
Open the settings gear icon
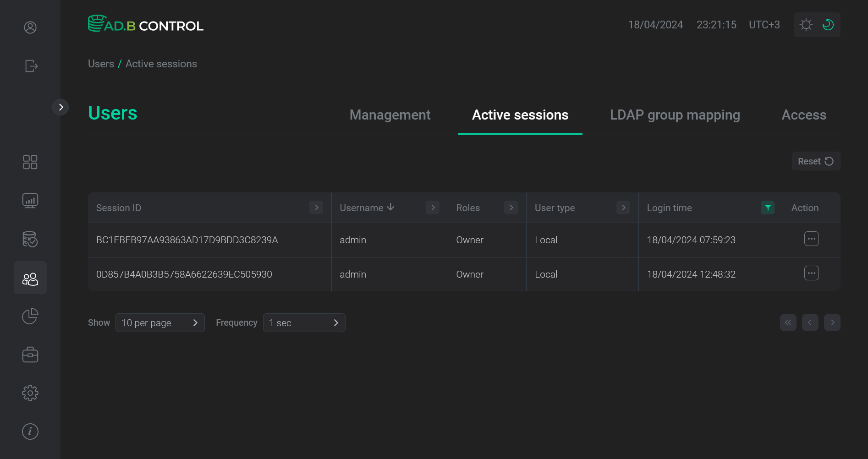pos(30,393)
